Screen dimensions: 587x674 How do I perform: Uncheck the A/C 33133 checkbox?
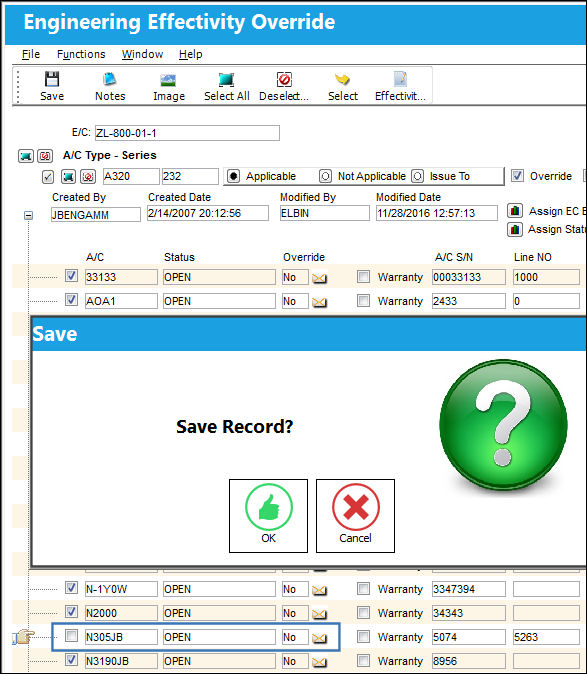[71, 276]
